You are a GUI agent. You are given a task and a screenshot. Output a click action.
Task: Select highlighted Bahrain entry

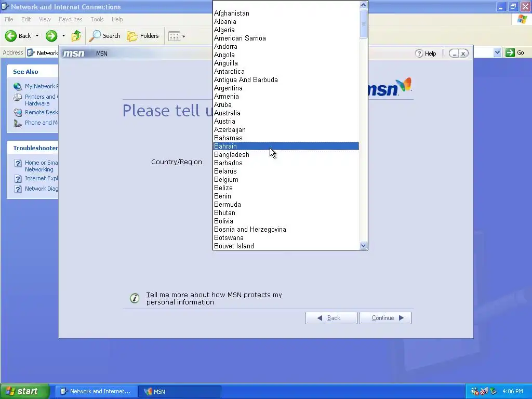pos(286,146)
